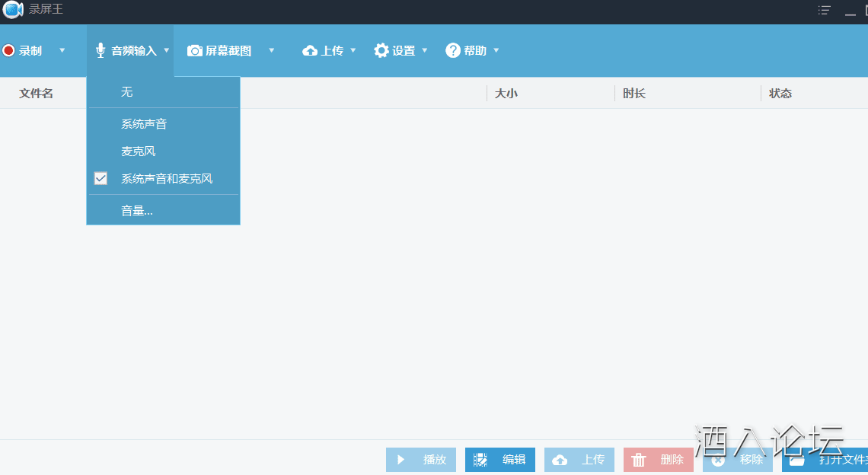Sort by the 大小 column header

506,94
